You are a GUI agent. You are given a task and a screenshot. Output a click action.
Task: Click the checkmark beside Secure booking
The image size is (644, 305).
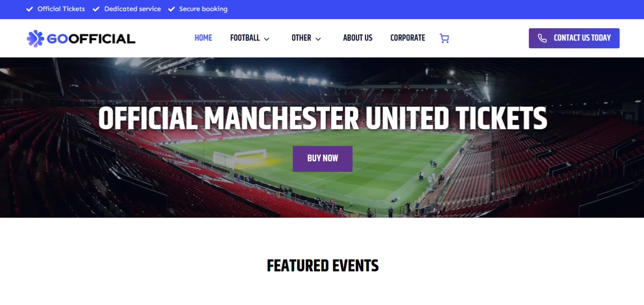point(172,9)
